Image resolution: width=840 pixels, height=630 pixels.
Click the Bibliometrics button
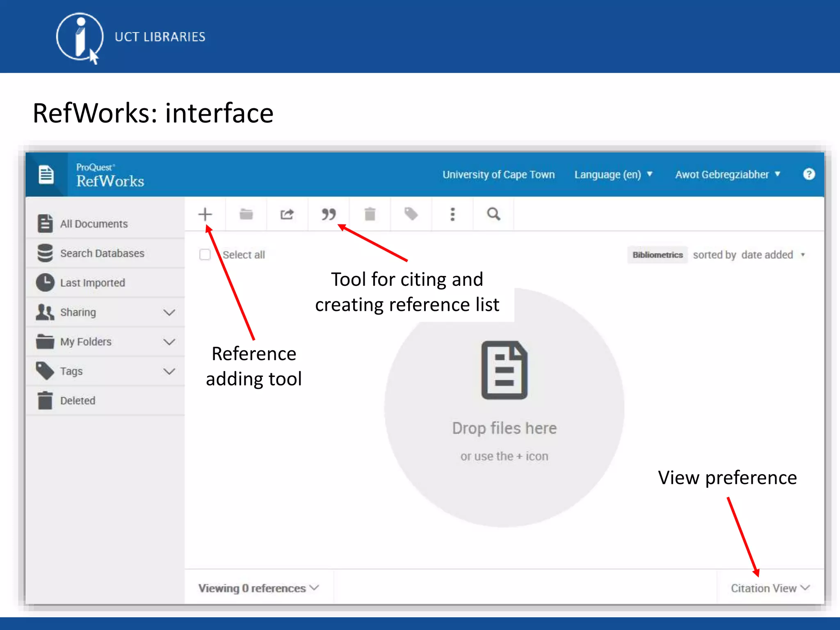[x=657, y=255]
